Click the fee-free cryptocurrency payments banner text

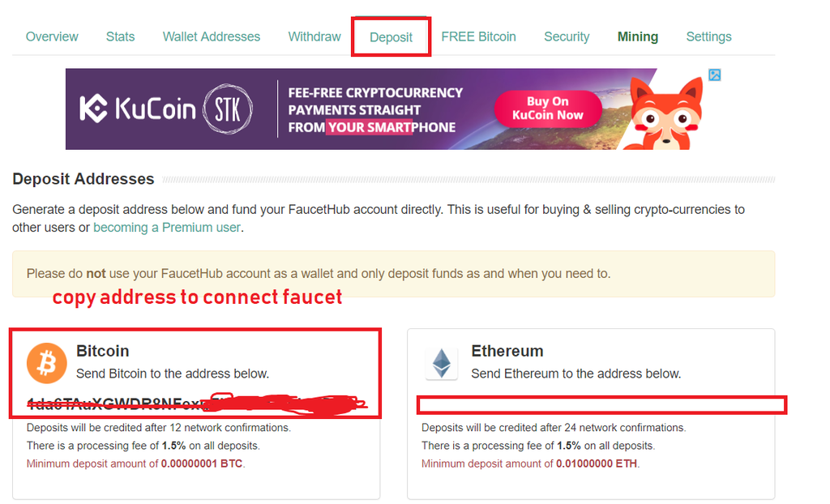[375, 110]
